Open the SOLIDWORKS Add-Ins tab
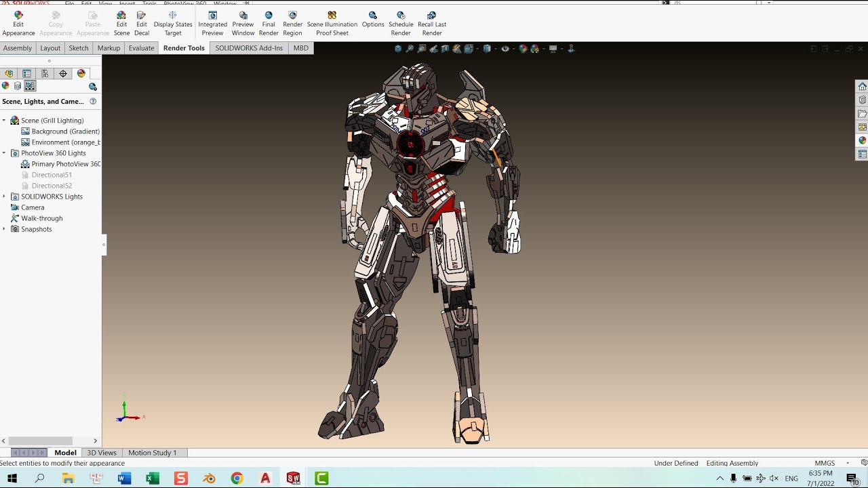 tap(249, 48)
